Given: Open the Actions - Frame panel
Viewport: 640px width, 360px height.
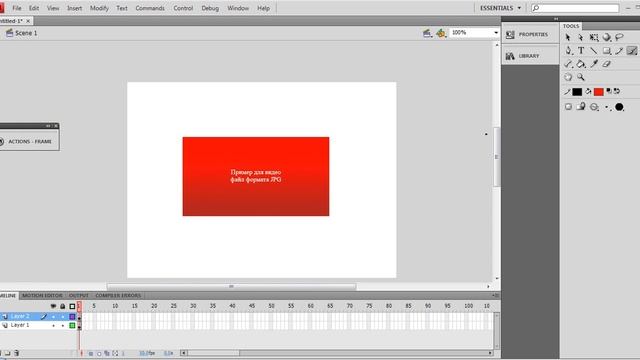Looking at the screenshot, I should pyautogui.click(x=29, y=142).
